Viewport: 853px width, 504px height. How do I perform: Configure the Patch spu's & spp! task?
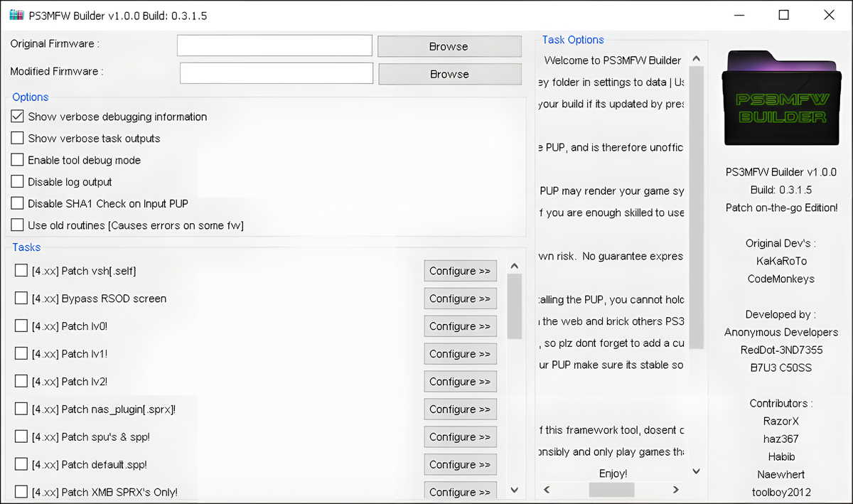(460, 437)
